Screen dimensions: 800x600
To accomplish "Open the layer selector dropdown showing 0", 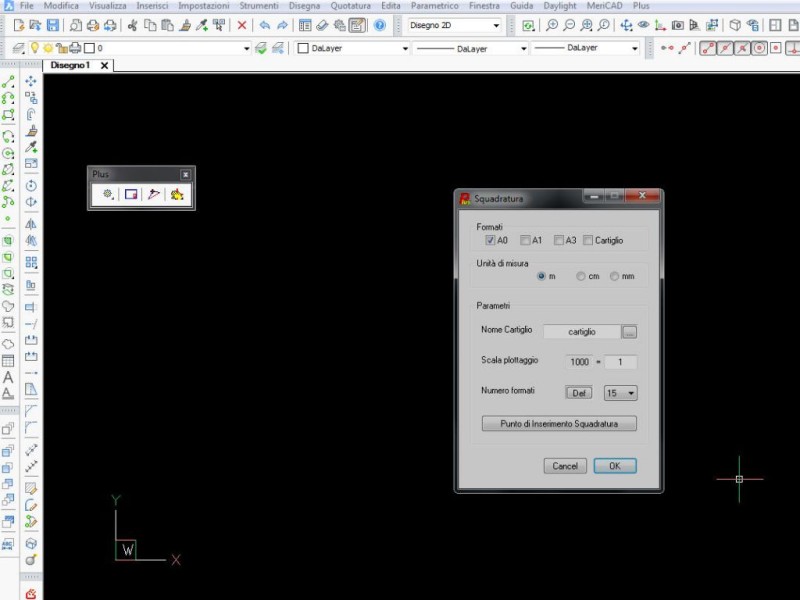I will 246,48.
